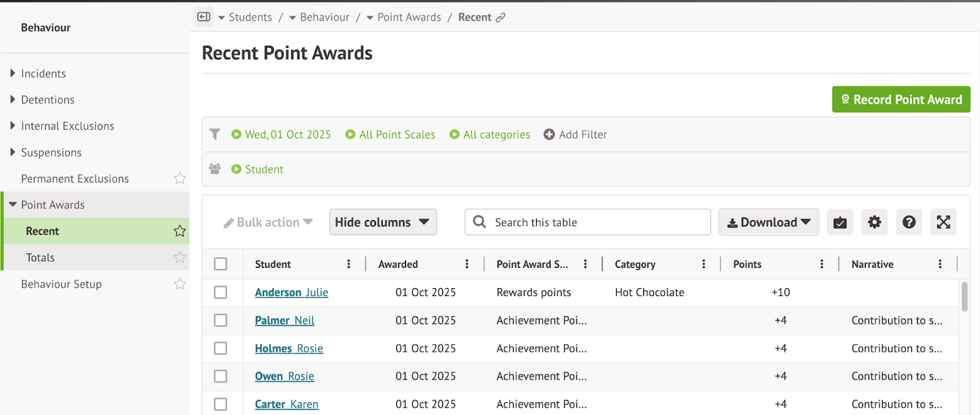Screen dimensions: 980x415
Task: Expand table to fullscreen view
Action: point(943,222)
